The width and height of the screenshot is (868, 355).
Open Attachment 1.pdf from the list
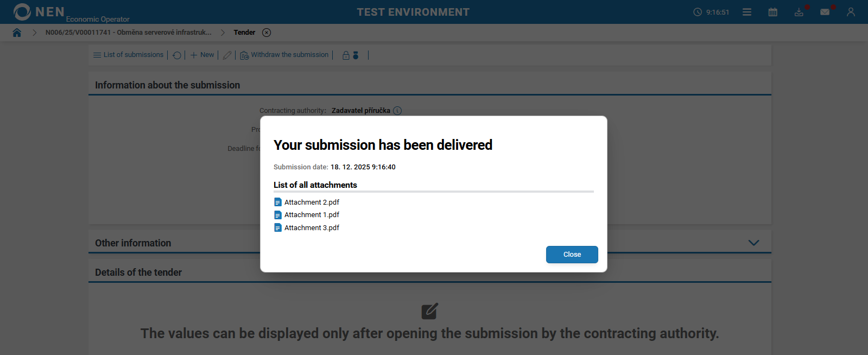point(312,215)
